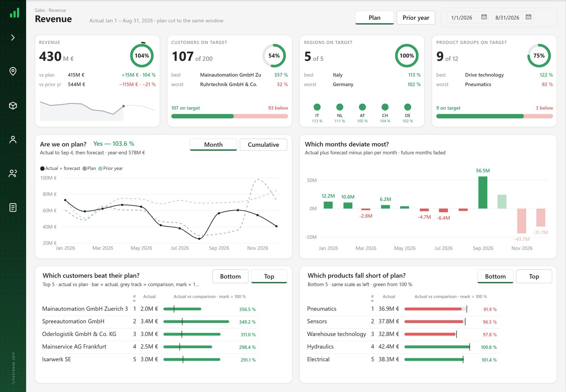Screen dimensions: 566x392
Task: Click the CH region green dot
Action: tap(385, 107)
